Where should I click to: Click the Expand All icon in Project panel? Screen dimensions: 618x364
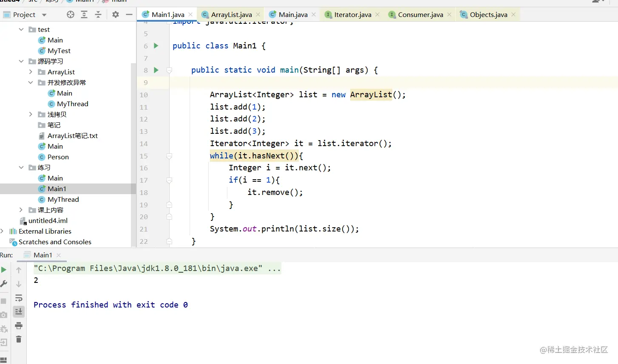[84, 15]
